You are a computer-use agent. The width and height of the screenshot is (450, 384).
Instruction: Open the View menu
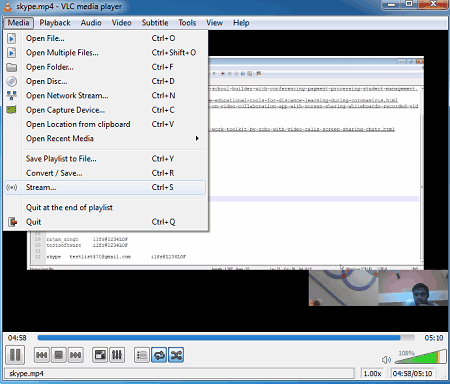[x=214, y=23]
